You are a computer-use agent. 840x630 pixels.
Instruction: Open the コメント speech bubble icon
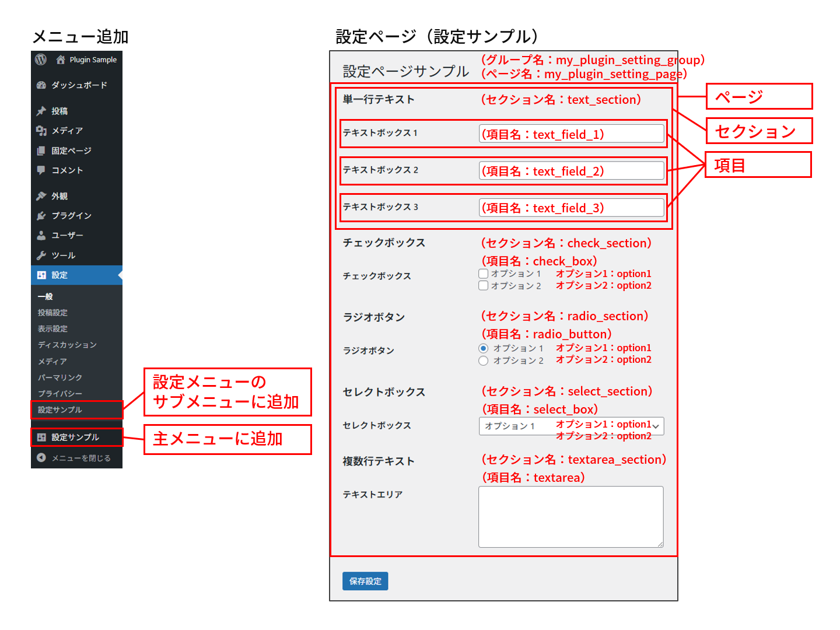41,170
